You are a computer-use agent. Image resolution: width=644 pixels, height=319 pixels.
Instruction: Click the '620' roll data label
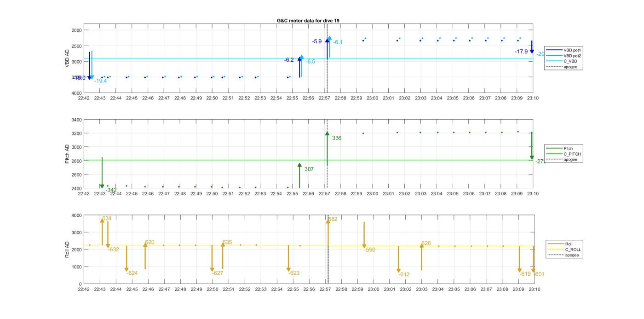tap(149, 242)
